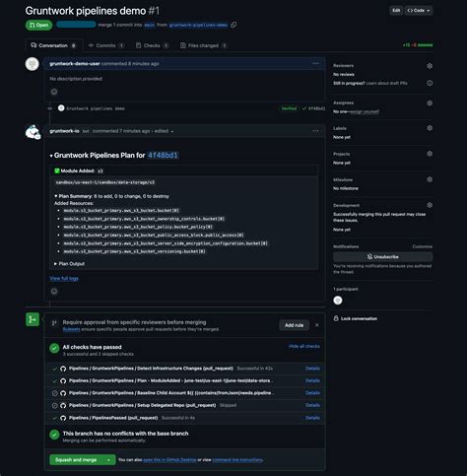Image resolution: width=467 pixels, height=476 pixels.
Task: Click GitHub icon on PipelinesPassed check
Action: tap(63, 418)
